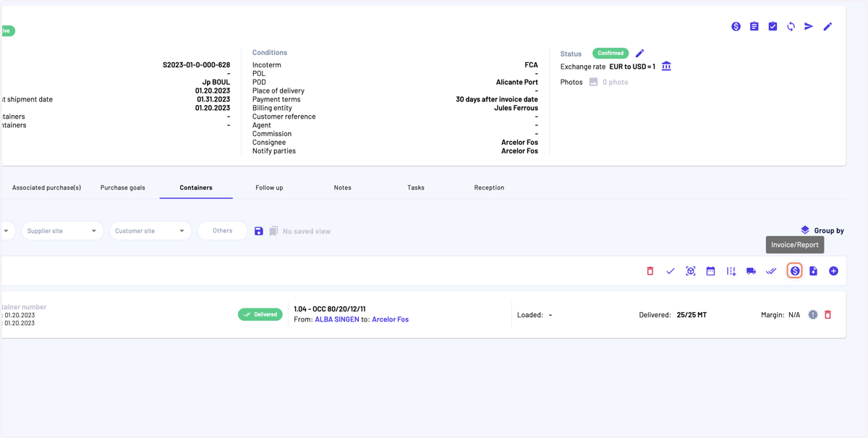
Task: Switch to the Purchase goals tab
Action: [123, 188]
